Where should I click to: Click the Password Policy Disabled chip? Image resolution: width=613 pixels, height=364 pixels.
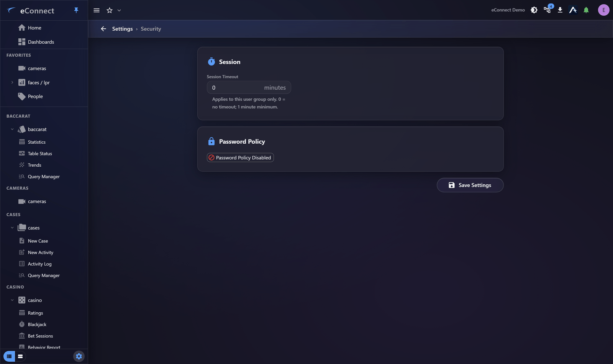pos(240,157)
